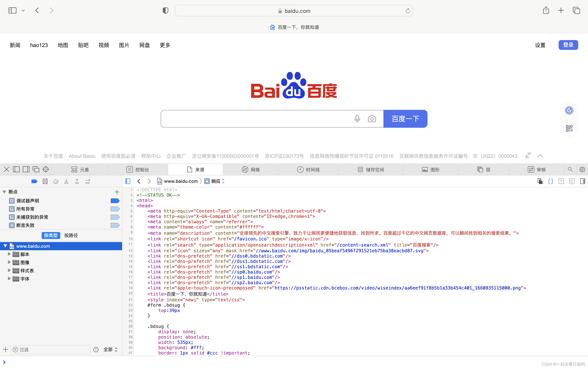This screenshot has height=368, width=588.
Task: Click the step over icon
Action: coord(56,181)
